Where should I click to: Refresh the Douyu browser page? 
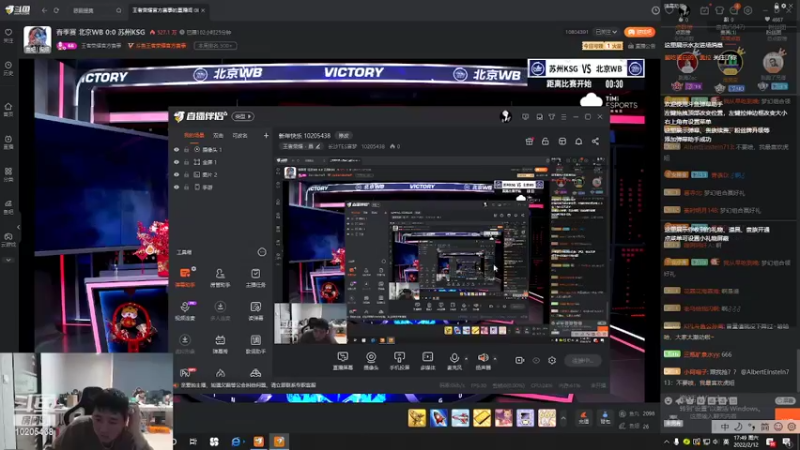pyautogui.click(x=56, y=10)
